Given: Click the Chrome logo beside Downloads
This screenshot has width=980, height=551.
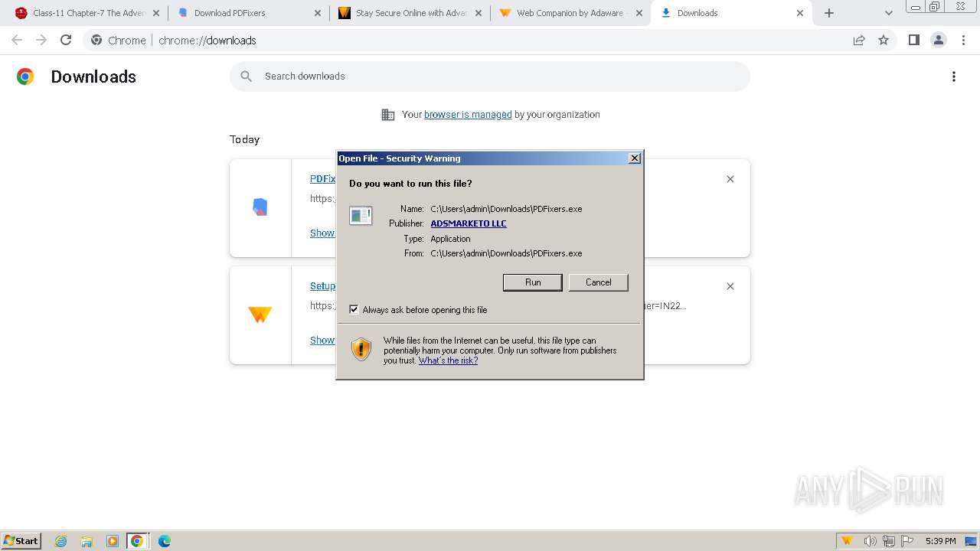Looking at the screenshot, I should [x=25, y=77].
